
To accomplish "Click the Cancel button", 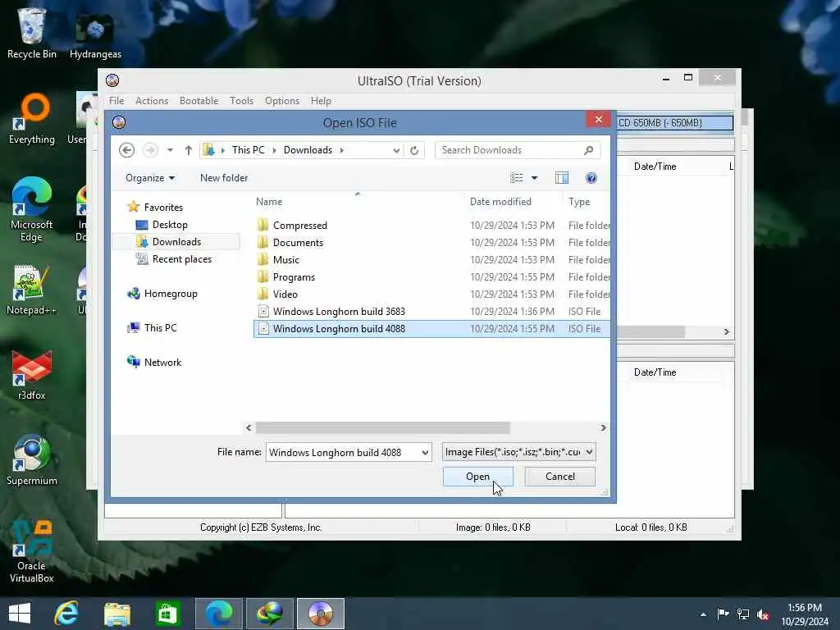I will click(x=559, y=477).
